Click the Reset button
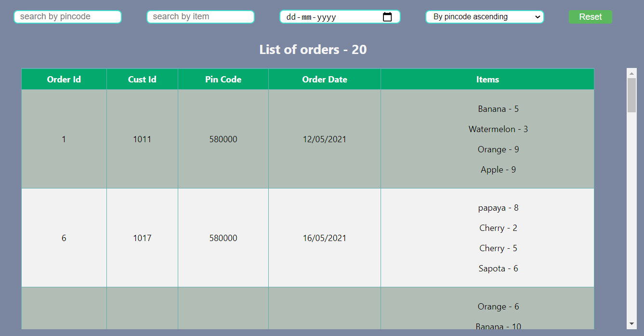The width and height of the screenshot is (644, 336). pos(591,17)
